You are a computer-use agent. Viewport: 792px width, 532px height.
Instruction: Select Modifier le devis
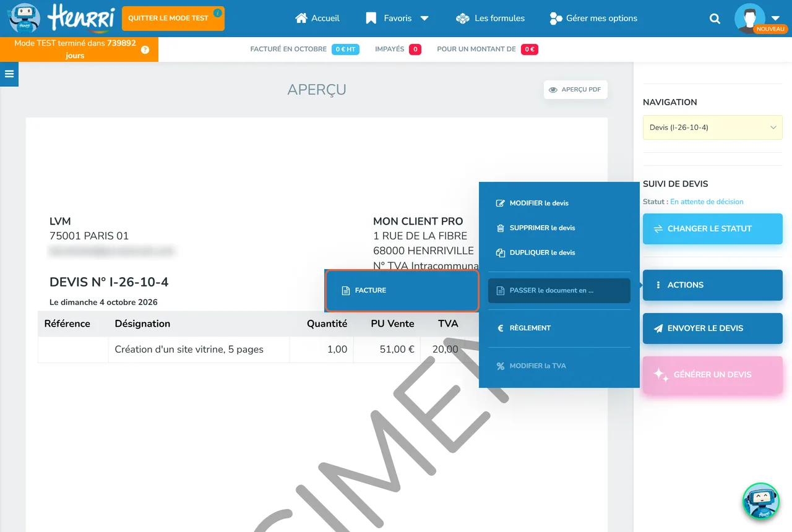tap(559, 203)
